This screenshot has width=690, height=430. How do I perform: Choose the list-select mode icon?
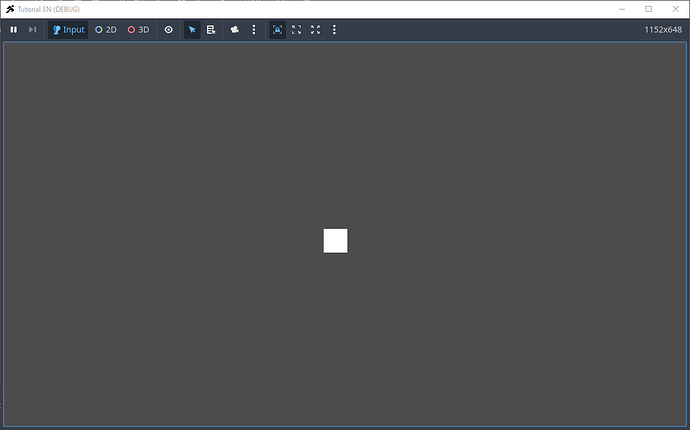click(211, 30)
